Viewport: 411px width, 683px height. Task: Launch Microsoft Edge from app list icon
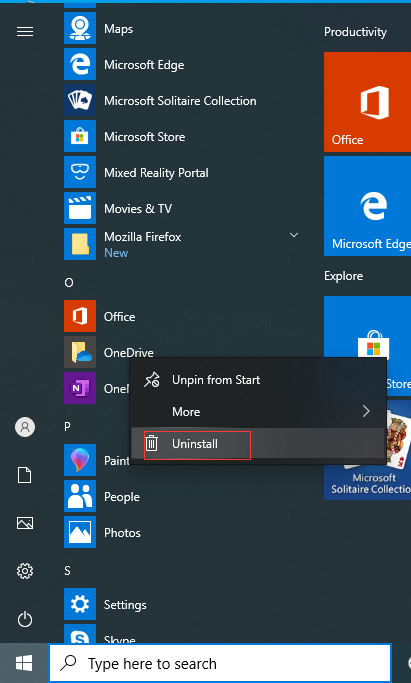(80, 64)
